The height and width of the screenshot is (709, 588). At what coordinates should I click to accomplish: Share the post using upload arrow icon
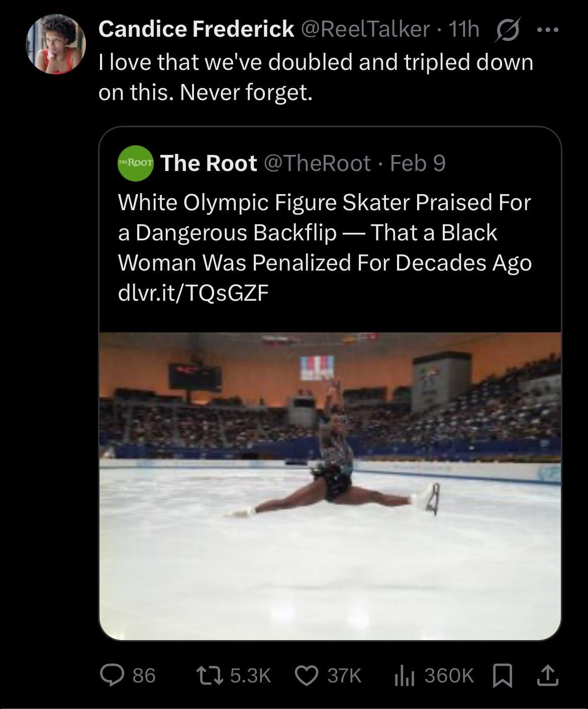(547, 675)
